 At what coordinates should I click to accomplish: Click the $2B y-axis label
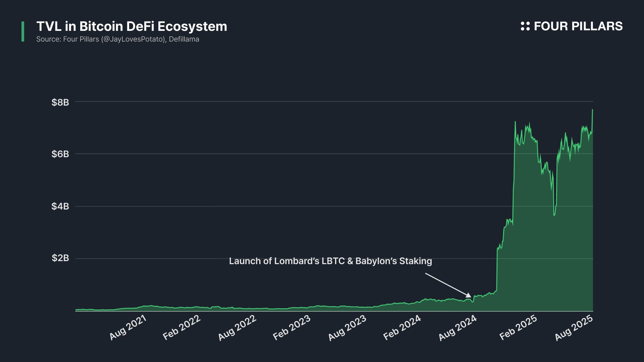point(60,258)
